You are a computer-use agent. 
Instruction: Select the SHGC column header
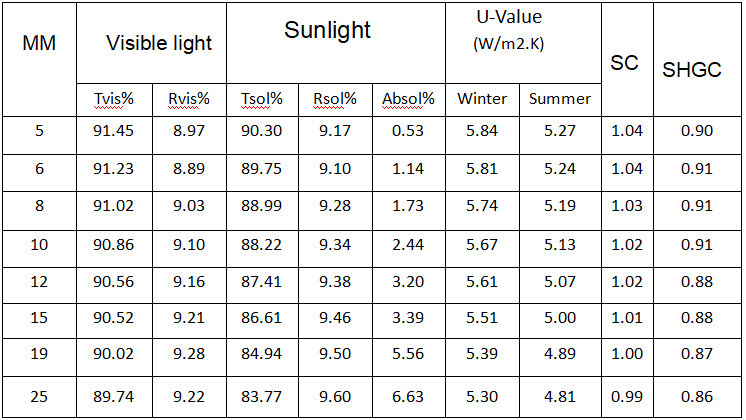coord(697,59)
